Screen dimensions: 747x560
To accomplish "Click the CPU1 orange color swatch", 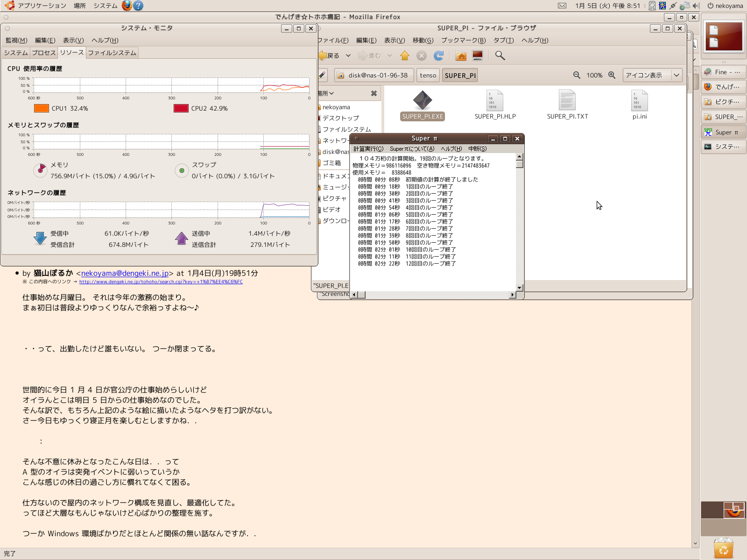I will pyautogui.click(x=42, y=108).
